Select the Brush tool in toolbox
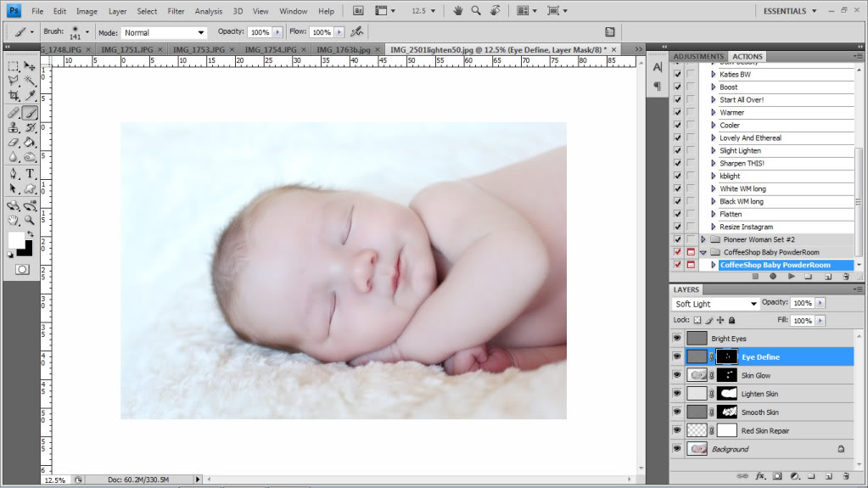This screenshot has height=488, width=868. [x=30, y=113]
